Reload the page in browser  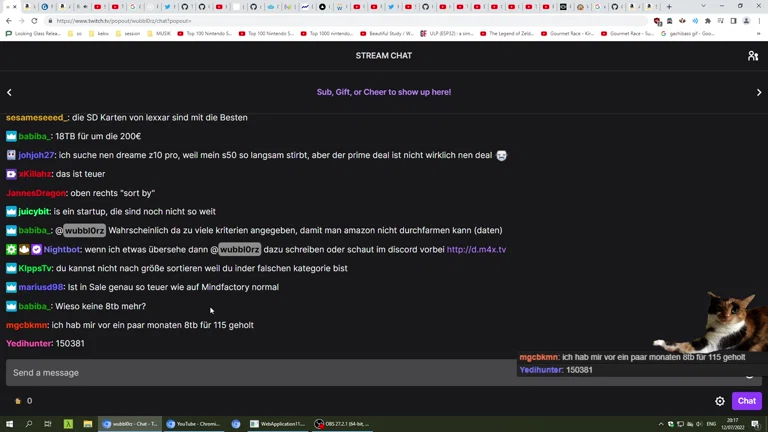click(34, 21)
